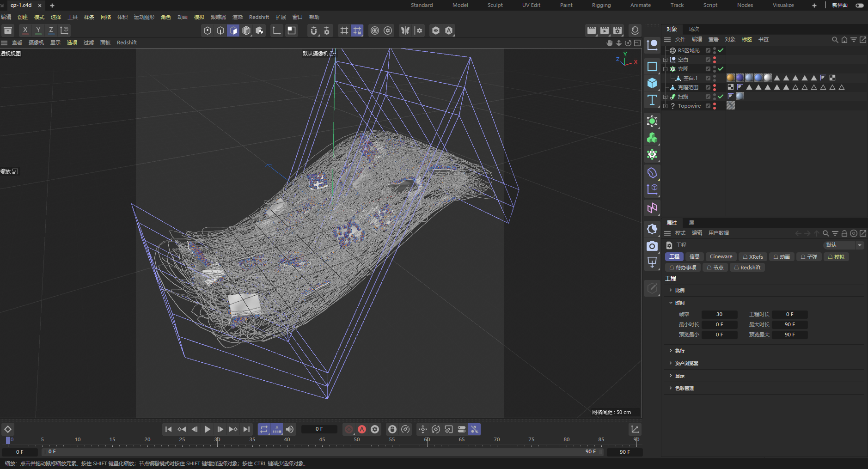868x469 pixels.
Task: Open the 运动图形 menu
Action: coord(144,17)
